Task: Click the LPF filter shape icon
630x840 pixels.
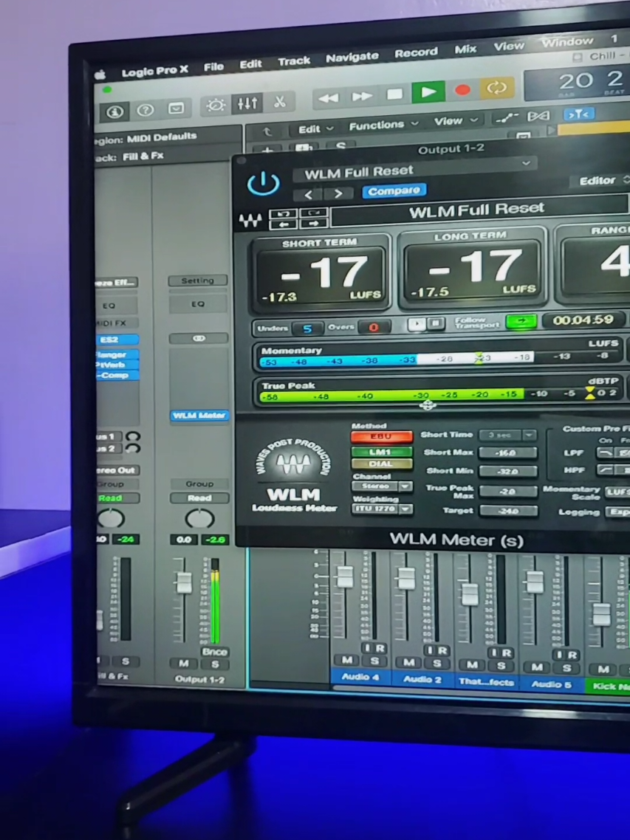Action: [x=606, y=453]
